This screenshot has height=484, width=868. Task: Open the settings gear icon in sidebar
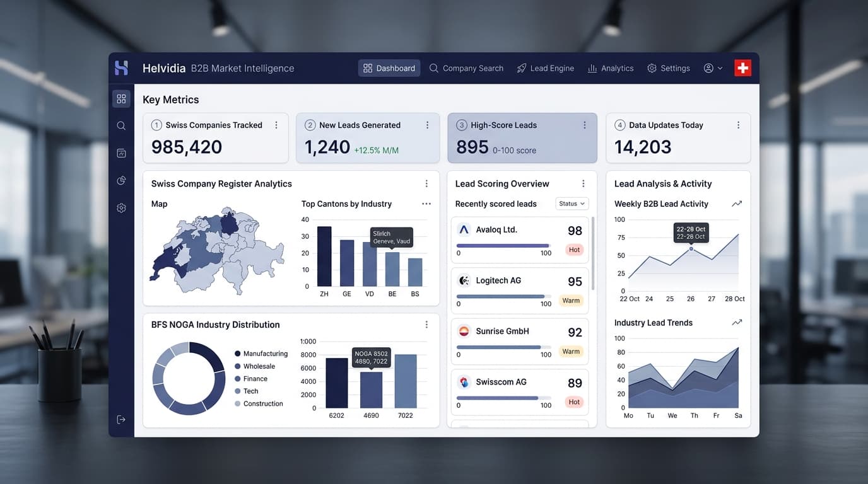point(121,208)
